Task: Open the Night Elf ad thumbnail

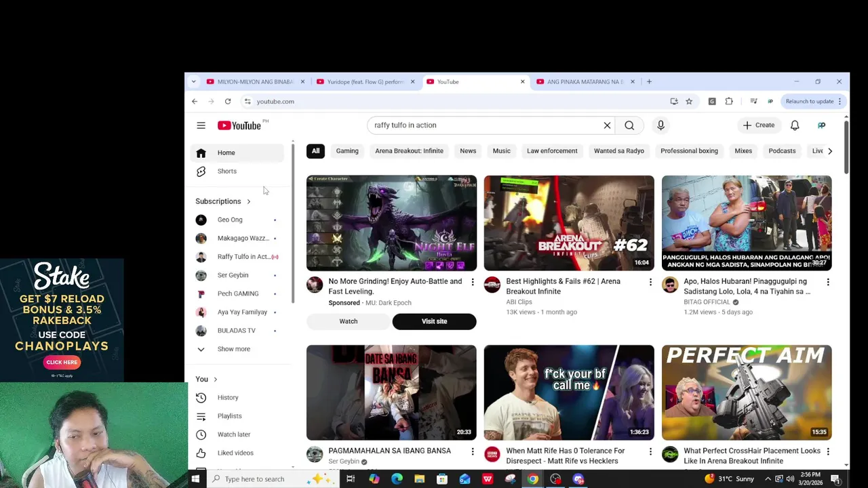Action: pyautogui.click(x=391, y=223)
